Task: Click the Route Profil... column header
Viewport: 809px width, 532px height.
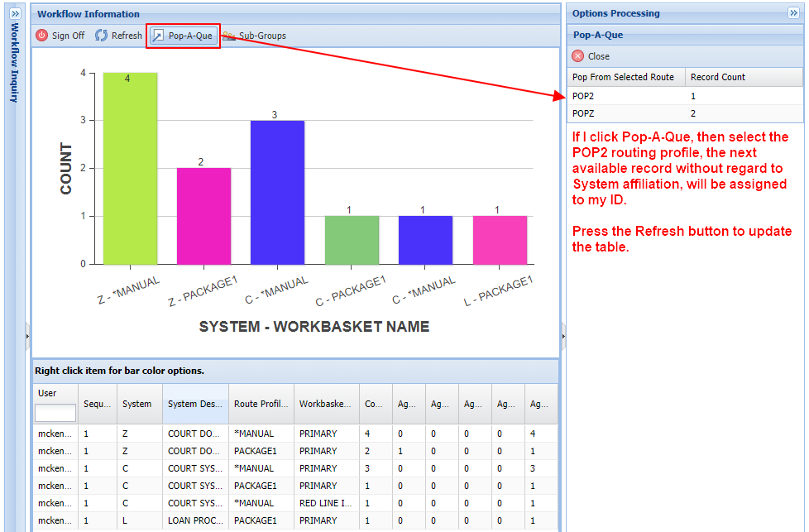Action: [x=261, y=404]
